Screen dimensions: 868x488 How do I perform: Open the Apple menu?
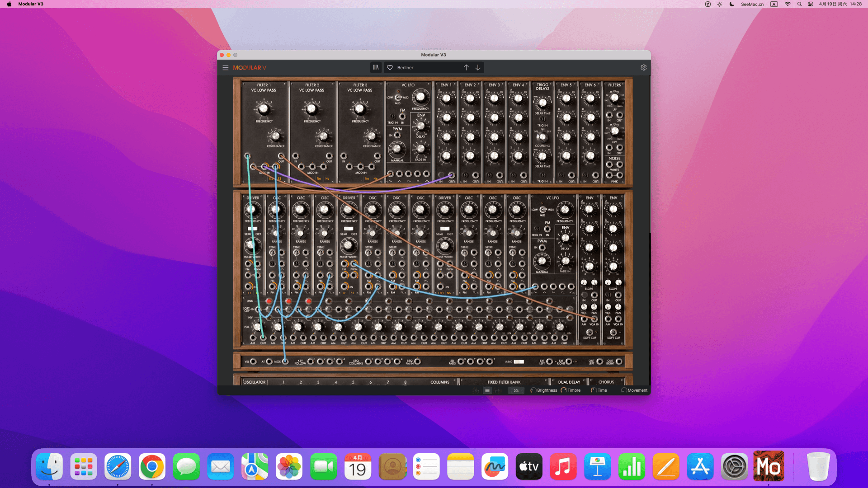pyautogui.click(x=9, y=4)
